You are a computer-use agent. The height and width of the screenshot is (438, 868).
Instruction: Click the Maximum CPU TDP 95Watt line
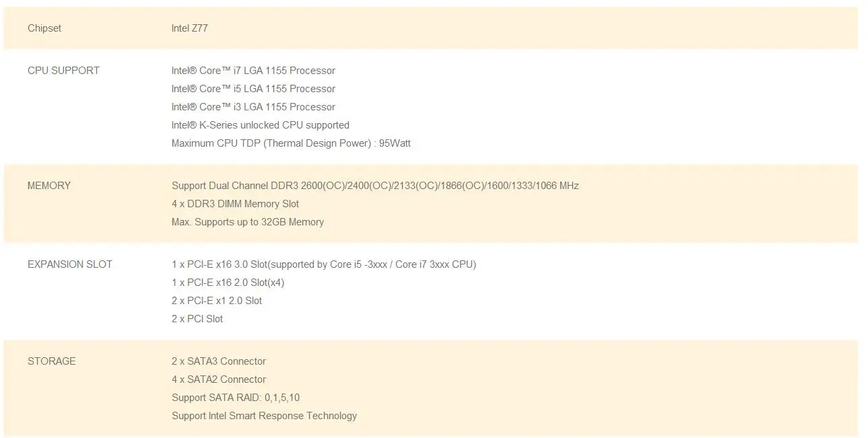tap(291, 143)
